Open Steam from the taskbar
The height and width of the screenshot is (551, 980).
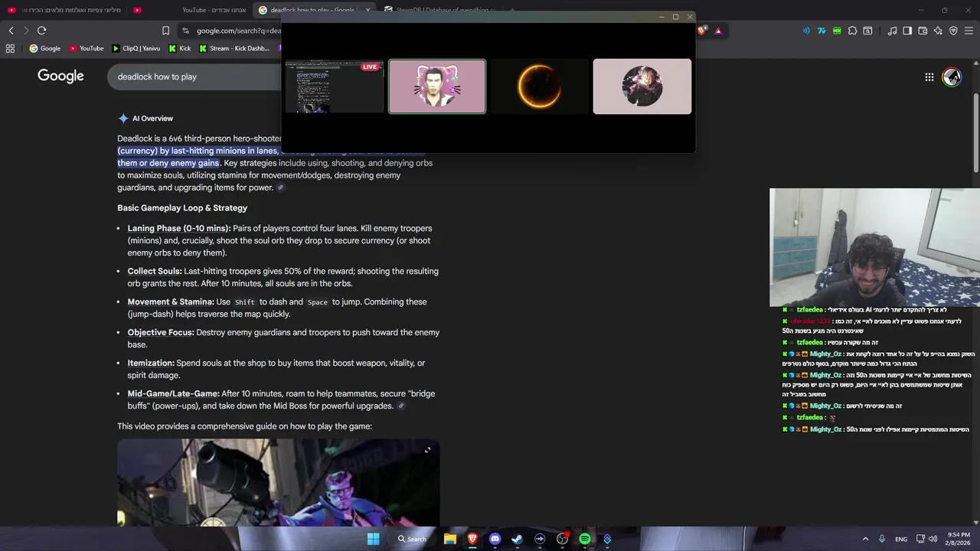[517, 539]
